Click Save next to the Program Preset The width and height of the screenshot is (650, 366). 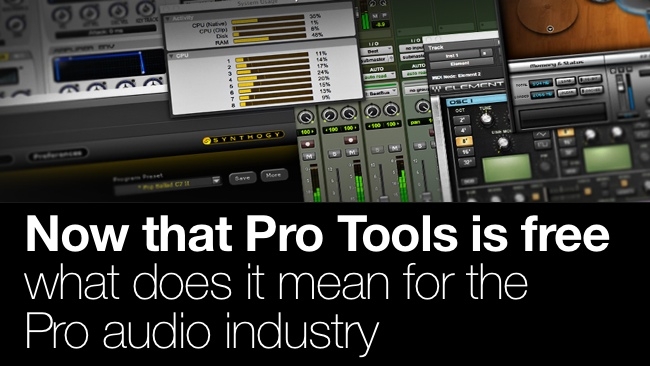coord(243,177)
